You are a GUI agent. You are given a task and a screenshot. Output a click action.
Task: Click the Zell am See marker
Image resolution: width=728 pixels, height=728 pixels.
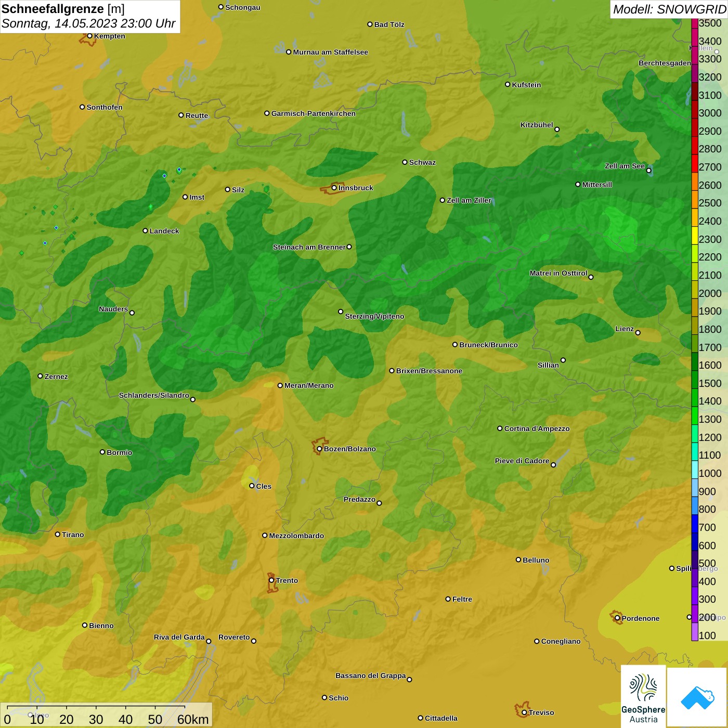pyautogui.click(x=648, y=170)
